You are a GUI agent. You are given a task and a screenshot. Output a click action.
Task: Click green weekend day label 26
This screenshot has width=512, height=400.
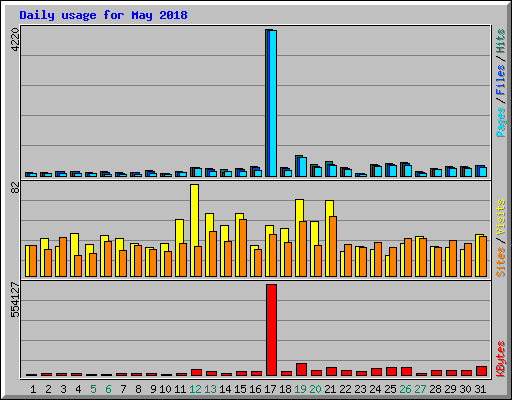pyautogui.click(x=405, y=389)
